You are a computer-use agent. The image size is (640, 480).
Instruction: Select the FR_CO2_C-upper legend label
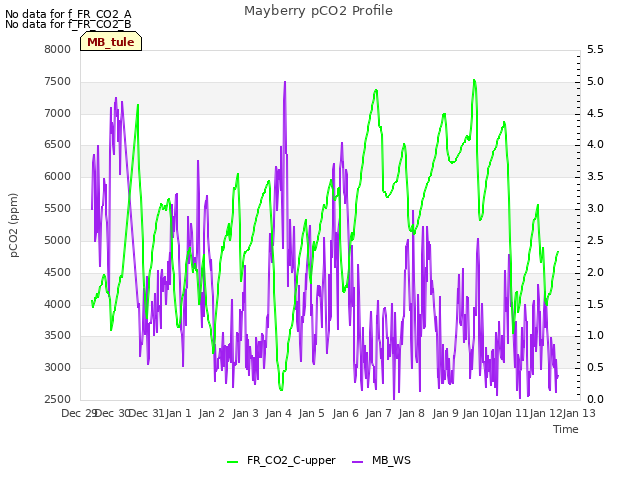click(x=291, y=460)
